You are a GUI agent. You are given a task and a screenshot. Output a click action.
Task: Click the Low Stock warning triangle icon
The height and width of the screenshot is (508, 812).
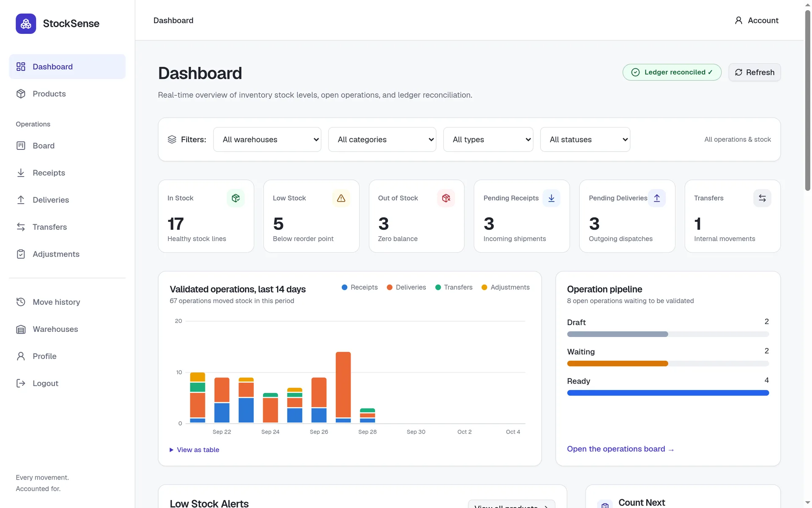(341, 198)
